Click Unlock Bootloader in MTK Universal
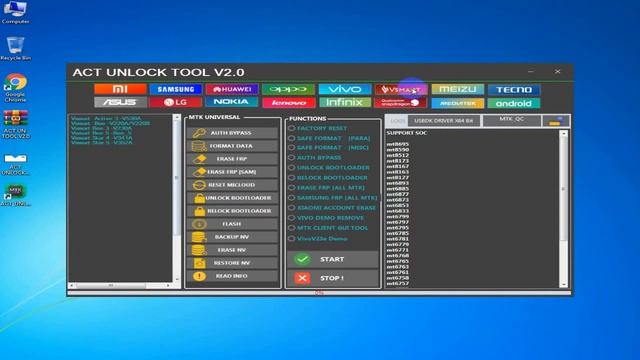Viewport: 640px width, 360px height. [232, 198]
